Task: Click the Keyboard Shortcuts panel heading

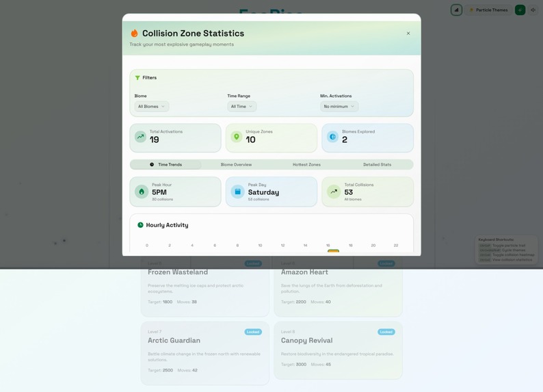Action: point(496,239)
